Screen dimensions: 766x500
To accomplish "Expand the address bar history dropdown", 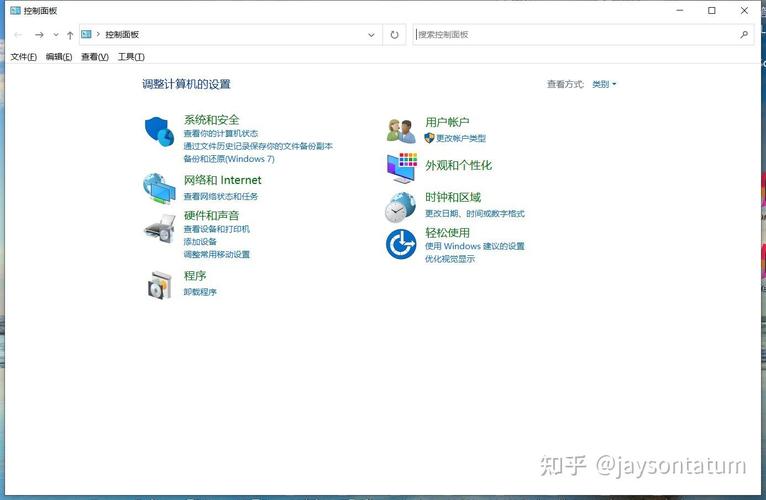I will click(x=371, y=35).
